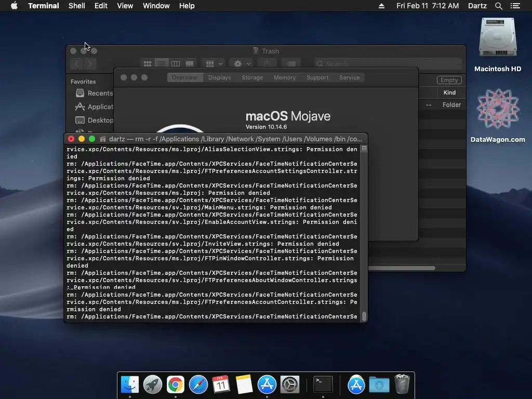Open the Window menu
Image resolution: width=532 pixels, height=399 pixels.
(x=156, y=6)
